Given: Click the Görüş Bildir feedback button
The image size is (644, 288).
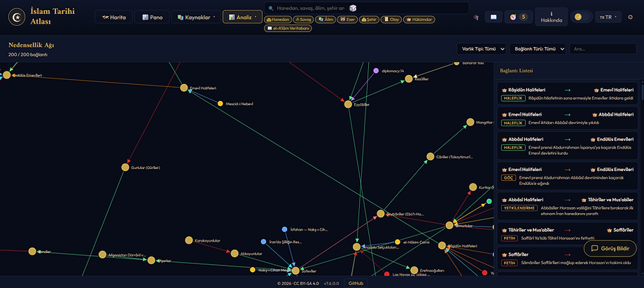Looking at the screenshot, I should 610,248.
